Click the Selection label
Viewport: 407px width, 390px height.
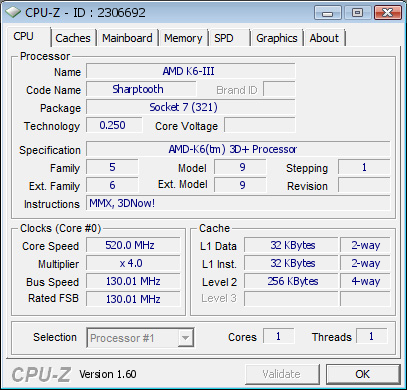click(55, 337)
